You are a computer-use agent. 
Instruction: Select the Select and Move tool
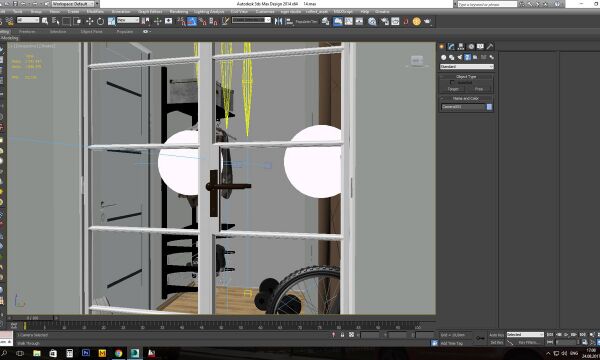[90, 21]
